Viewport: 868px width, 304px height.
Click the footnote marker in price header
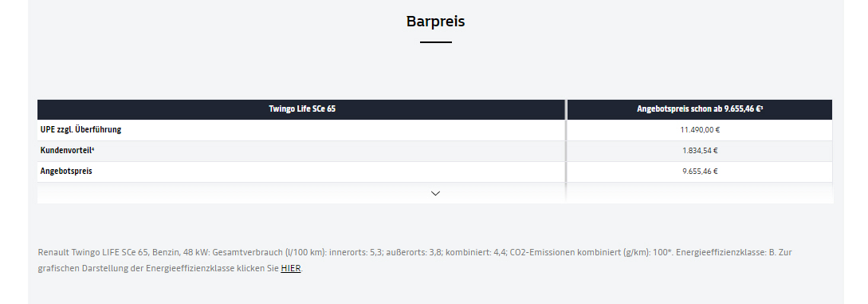coord(762,108)
